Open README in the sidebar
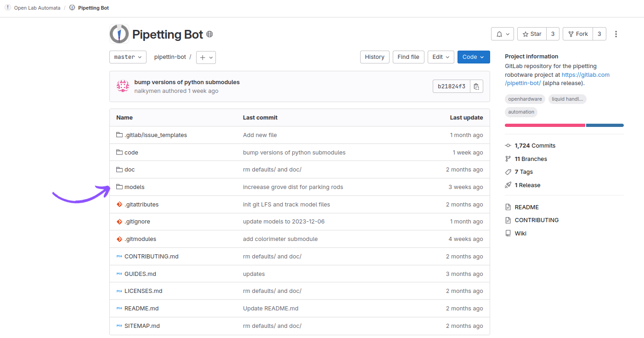 click(x=526, y=207)
